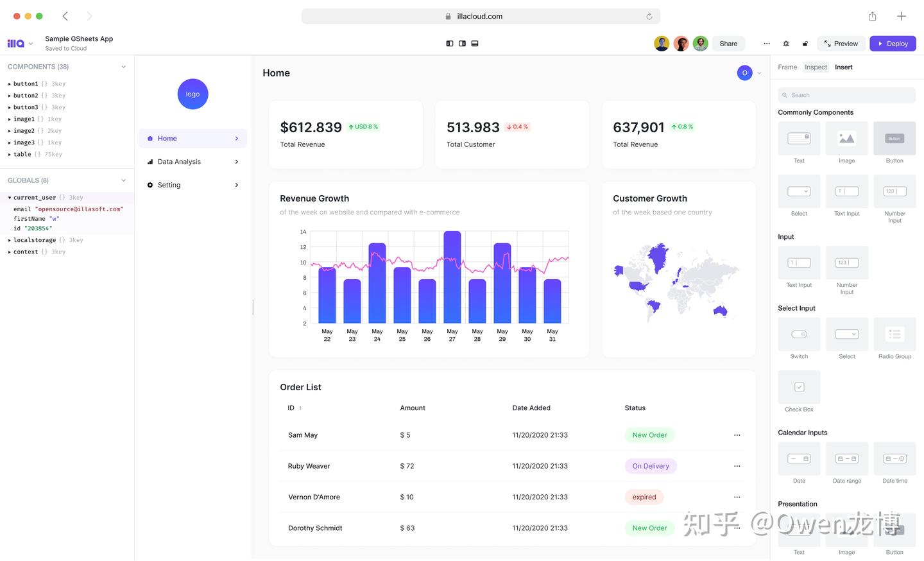The height and width of the screenshot is (561, 924).
Task: Collapse the current_user global entry
Action: tap(9, 197)
